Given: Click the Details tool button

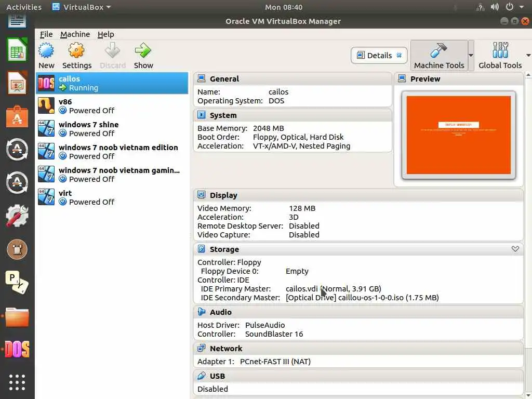Looking at the screenshot, I should click(x=379, y=55).
